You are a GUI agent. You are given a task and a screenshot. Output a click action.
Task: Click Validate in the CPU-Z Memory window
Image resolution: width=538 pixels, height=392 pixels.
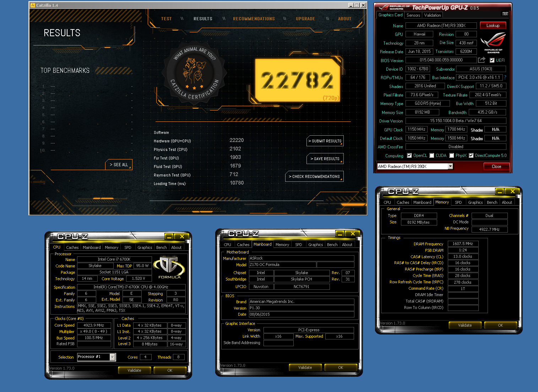click(465, 325)
